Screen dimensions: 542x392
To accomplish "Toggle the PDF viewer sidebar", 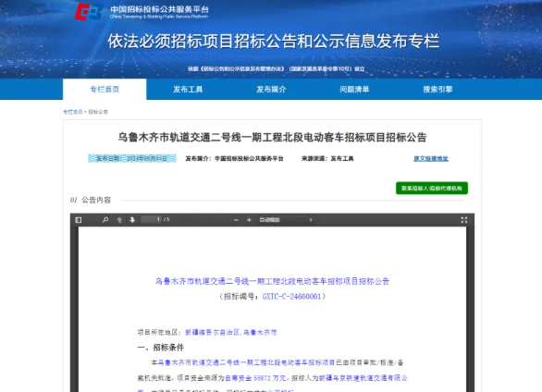I will coord(79,220).
